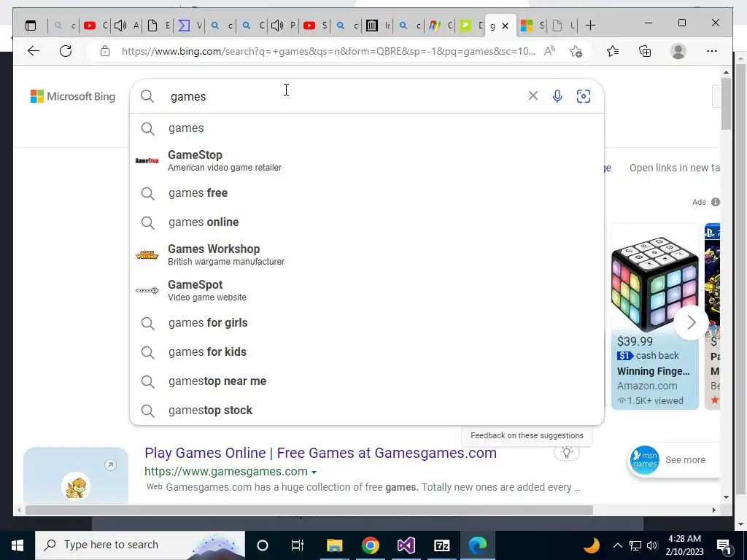Open File Explorer from taskbar
The image size is (747, 560).
[x=334, y=545]
